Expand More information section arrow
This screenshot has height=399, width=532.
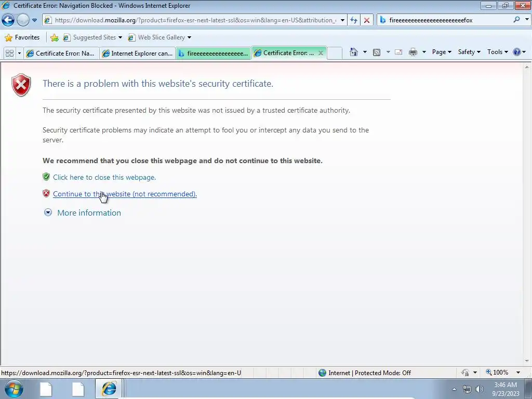click(48, 212)
